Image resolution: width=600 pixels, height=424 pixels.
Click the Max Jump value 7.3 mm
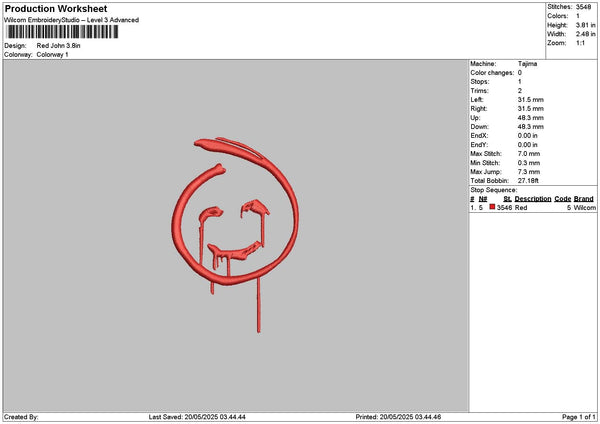tap(529, 172)
